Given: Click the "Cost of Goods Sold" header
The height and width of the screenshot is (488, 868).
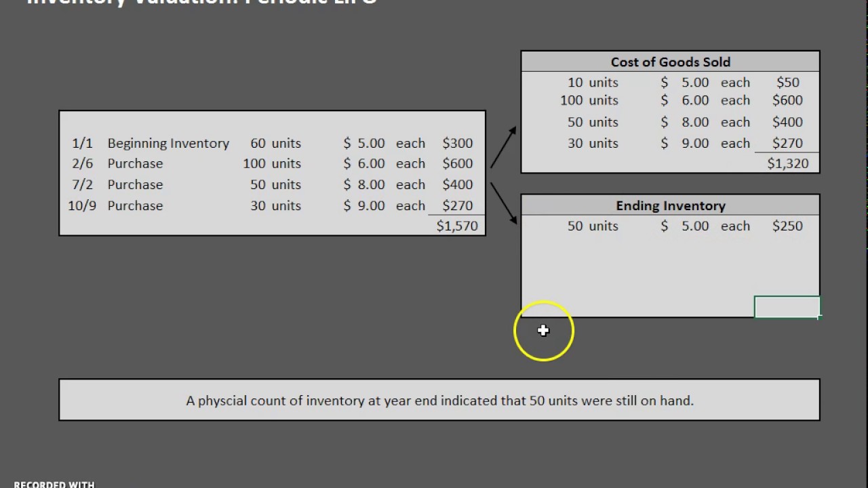Looking at the screenshot, I should point(670,62).
